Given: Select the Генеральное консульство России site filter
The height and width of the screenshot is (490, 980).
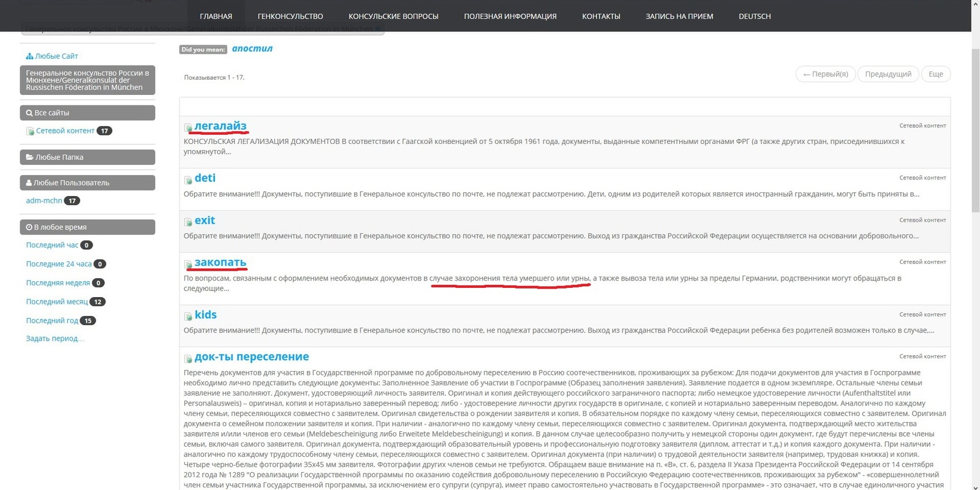Looking at the screenshot, I should 87,80.
